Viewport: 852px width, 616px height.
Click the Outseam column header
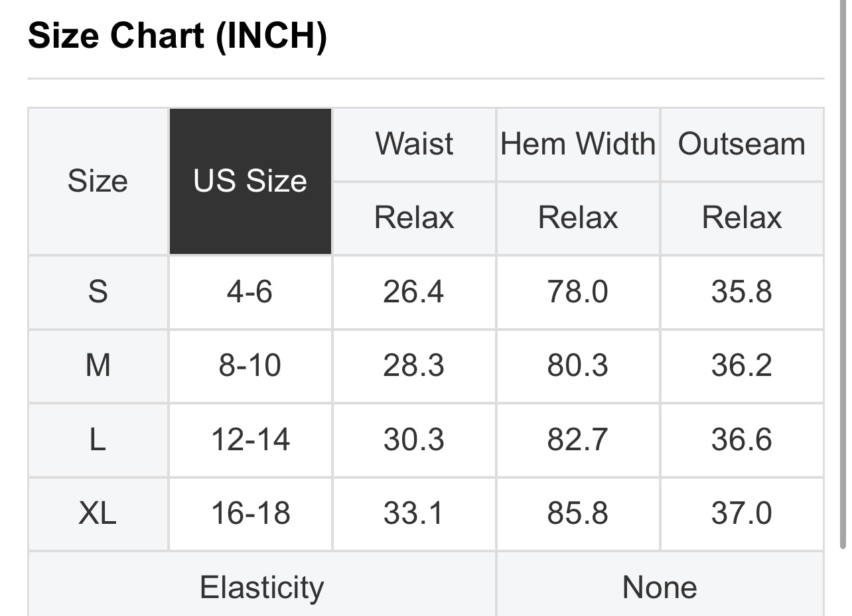(742, 144)
